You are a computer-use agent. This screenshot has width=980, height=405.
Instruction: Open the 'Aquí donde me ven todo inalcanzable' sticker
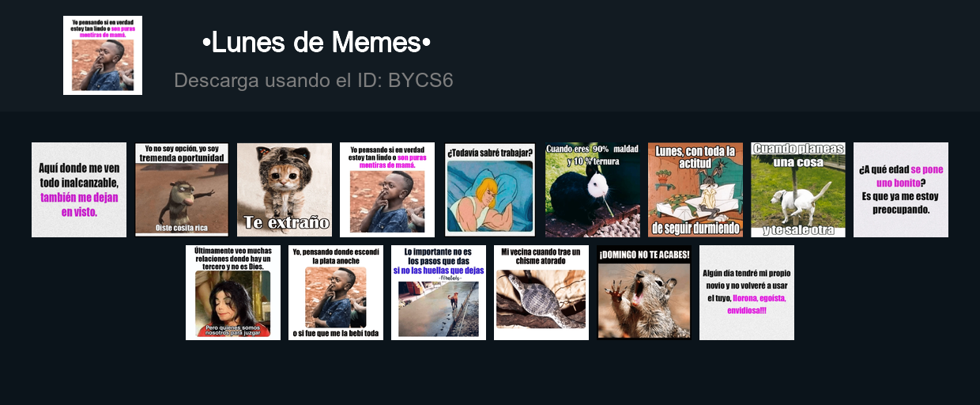[x=79, y=190]
